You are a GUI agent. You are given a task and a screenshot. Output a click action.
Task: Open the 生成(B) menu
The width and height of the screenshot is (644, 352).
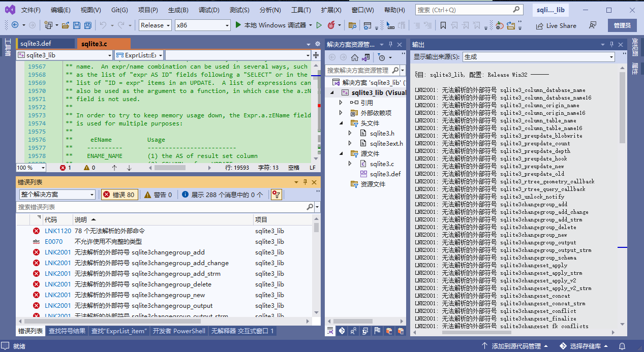(x=178, y=10)
